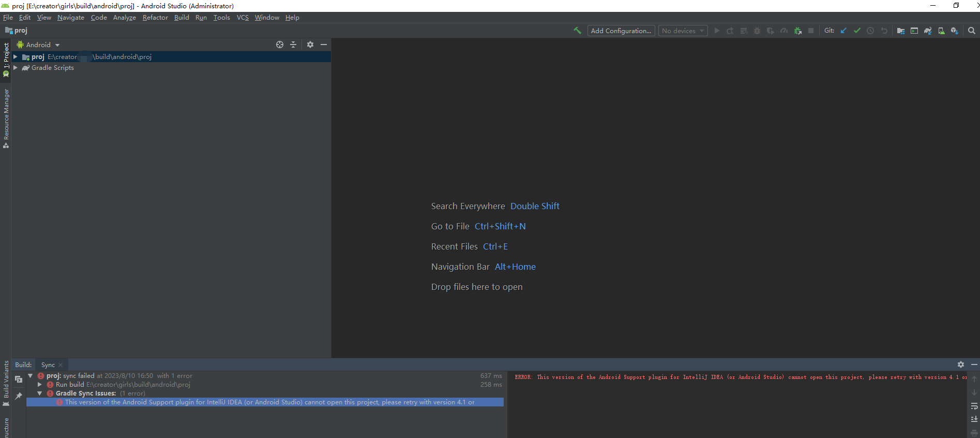
Task: Click the Profile speedometer icon
Action: point(784,31)
